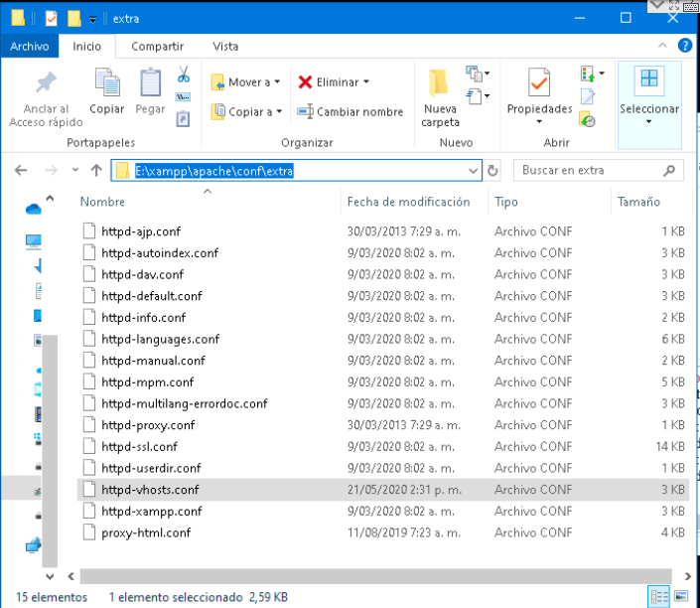
Task: Click the copy path icon below scissors
Action: click(x=183, y=97)
